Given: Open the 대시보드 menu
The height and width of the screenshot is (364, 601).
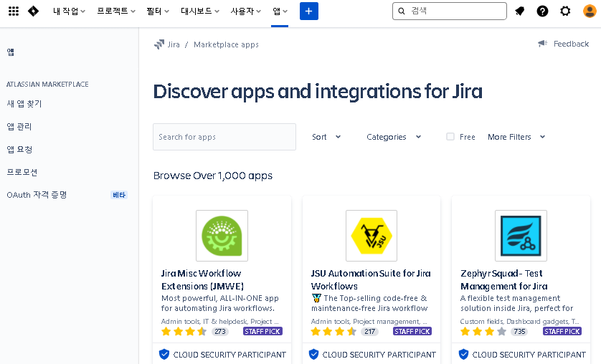Looking at the screenshot, I should point(200,11).
